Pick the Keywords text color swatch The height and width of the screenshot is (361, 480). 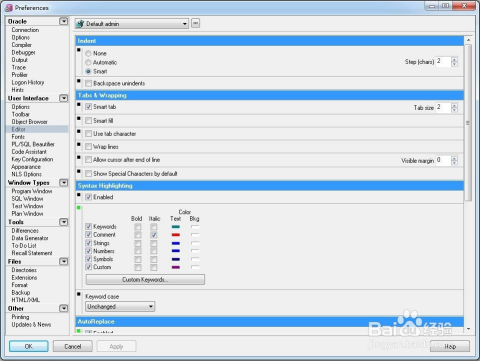click(176, 227)
